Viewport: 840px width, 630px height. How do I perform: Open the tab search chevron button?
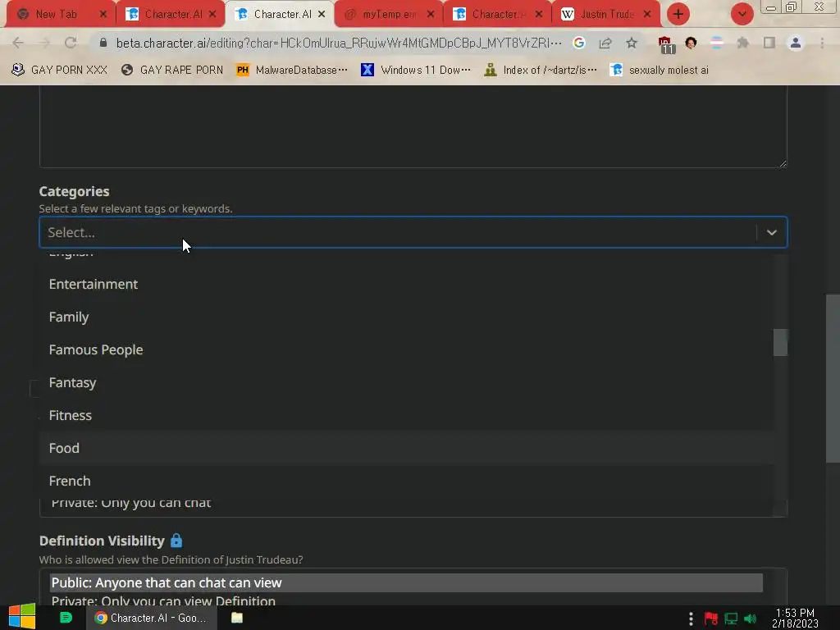click(x=742, y=14)
